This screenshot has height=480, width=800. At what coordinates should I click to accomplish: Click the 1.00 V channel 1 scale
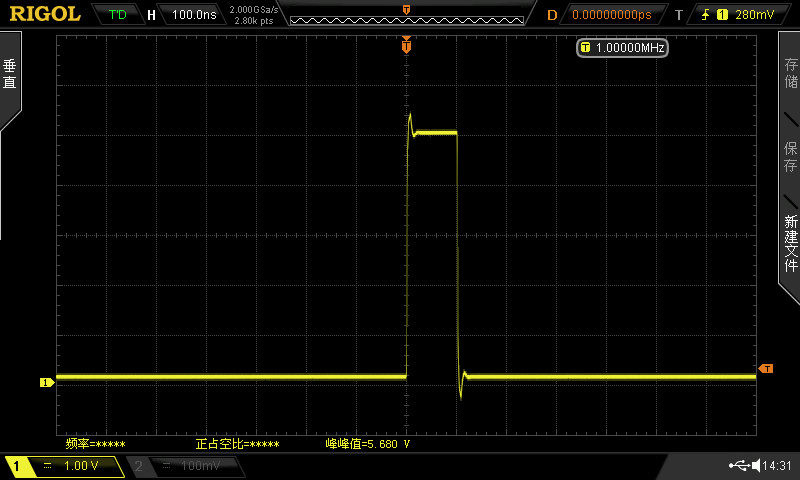tap(81, 465)
